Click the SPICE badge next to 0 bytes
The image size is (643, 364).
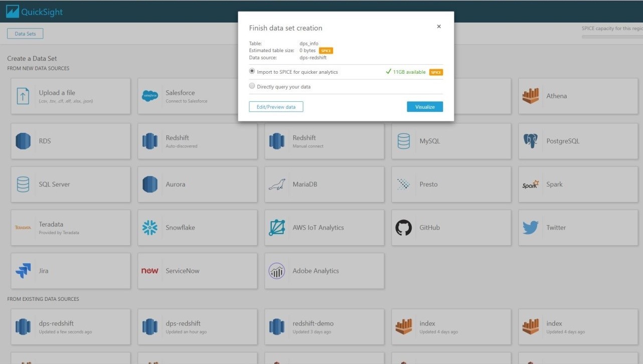(326, 51)
